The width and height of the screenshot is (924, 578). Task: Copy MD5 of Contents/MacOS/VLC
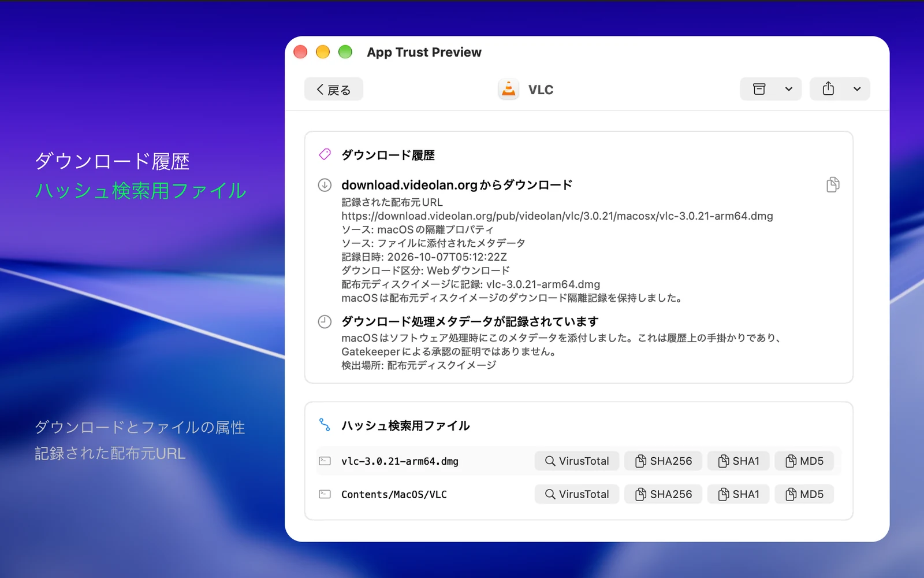pos(804,494)
